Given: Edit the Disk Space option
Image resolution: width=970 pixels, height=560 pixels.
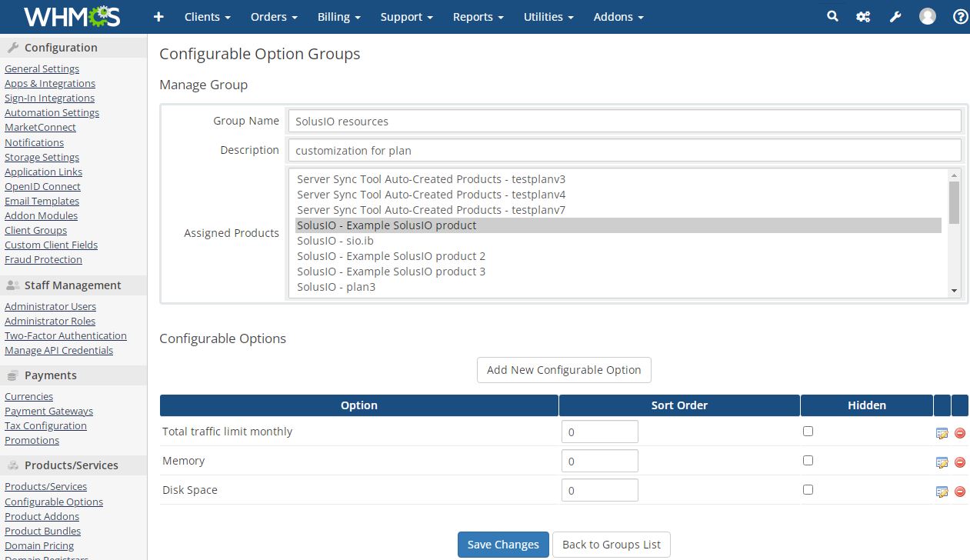Looking at the screenshot, I should click(942, 492).
